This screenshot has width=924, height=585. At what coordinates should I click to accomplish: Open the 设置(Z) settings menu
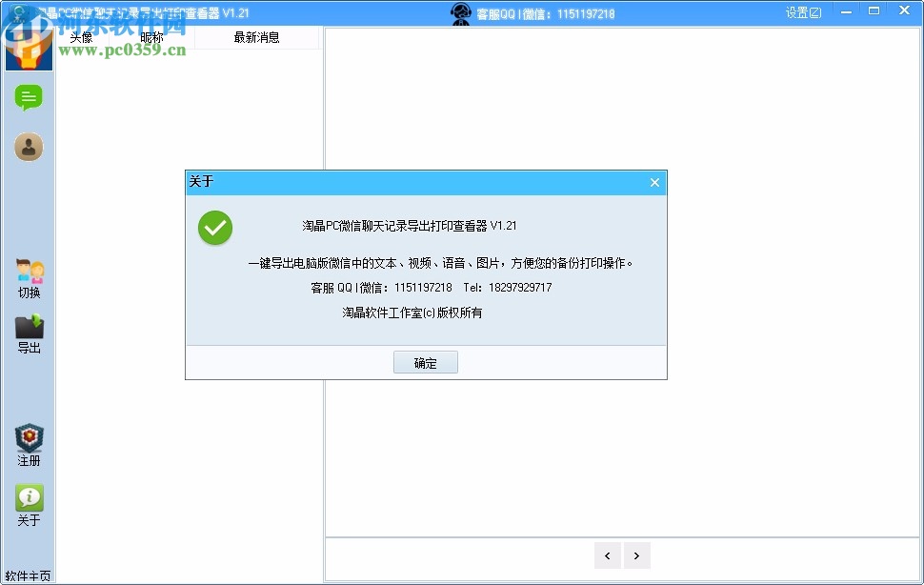click(x=803, y=11)
